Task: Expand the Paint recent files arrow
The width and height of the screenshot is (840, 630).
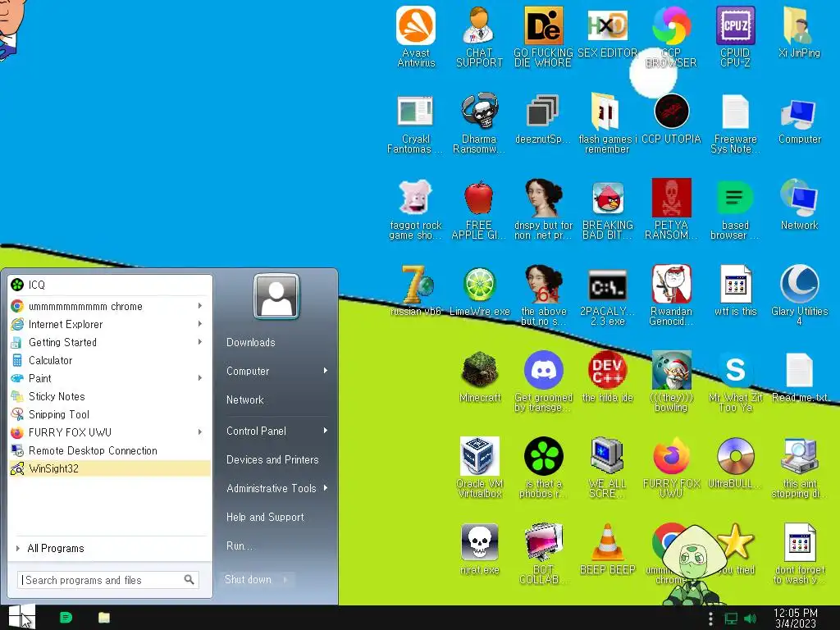Action: (200, 378)
